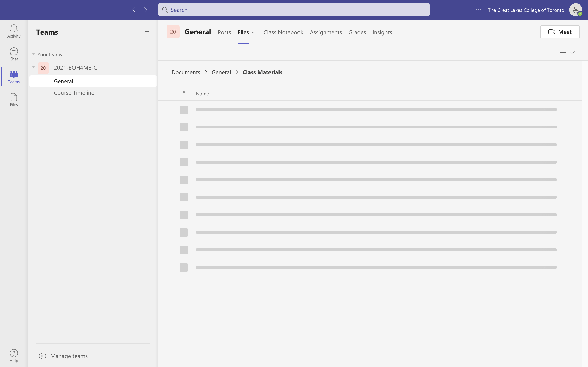588x367 pixels.
Task: Switch to the Class Notebook tab
Action: click(x=283, y=32)
